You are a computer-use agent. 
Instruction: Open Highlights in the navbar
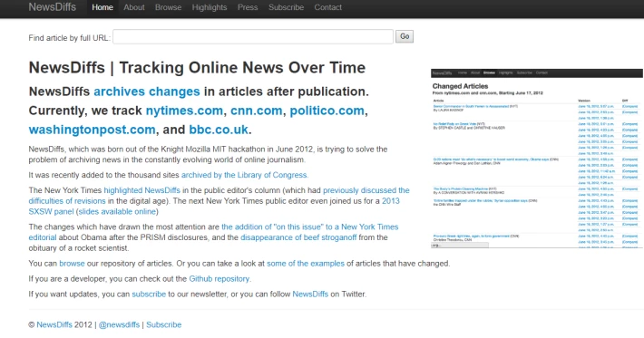[x=209, y=7]
